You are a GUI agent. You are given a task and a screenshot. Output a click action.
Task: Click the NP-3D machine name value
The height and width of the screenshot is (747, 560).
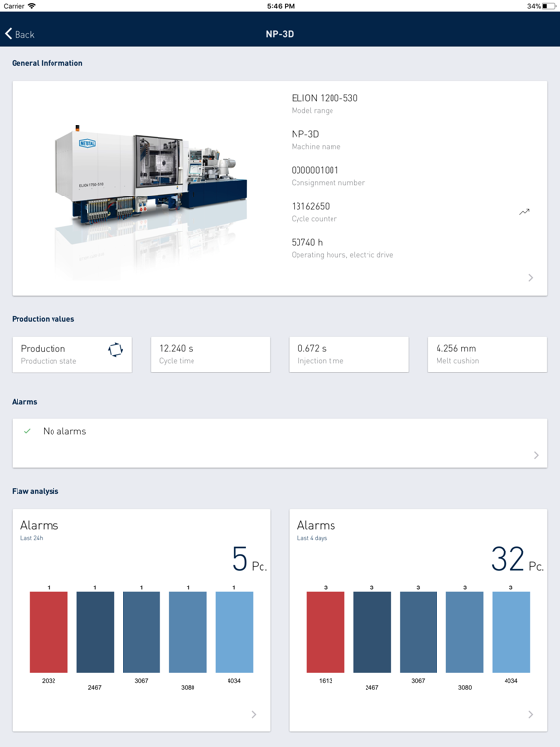pos(305,134)
